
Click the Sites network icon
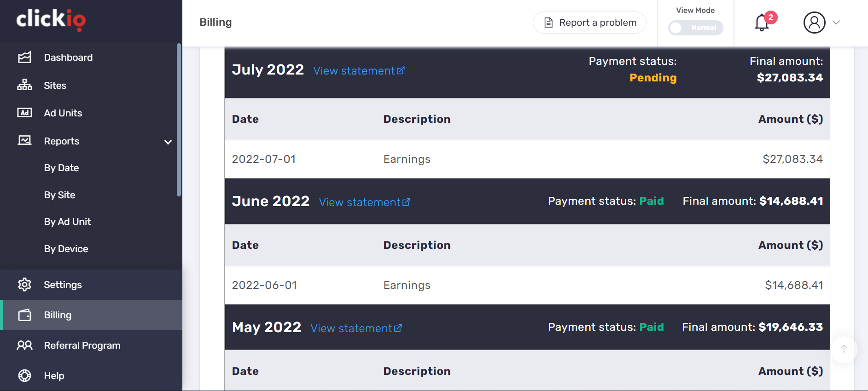point(24,85)
